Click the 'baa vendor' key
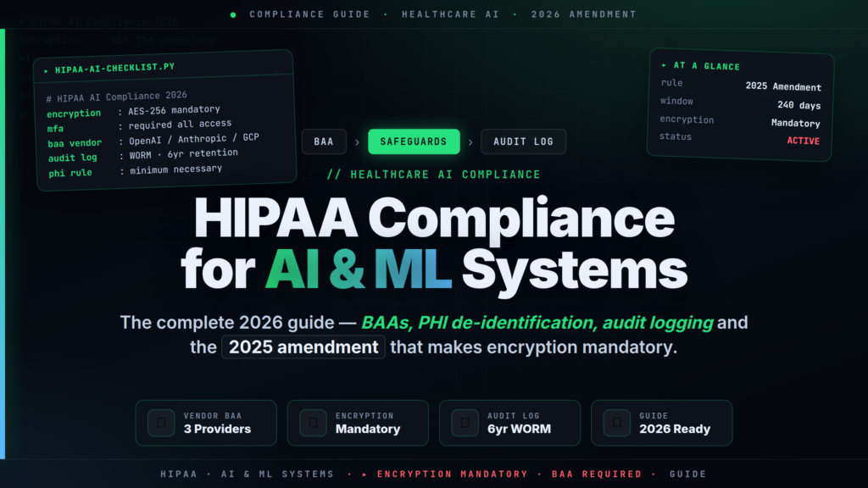Screen dimensions: 868x488 [75, 142]
